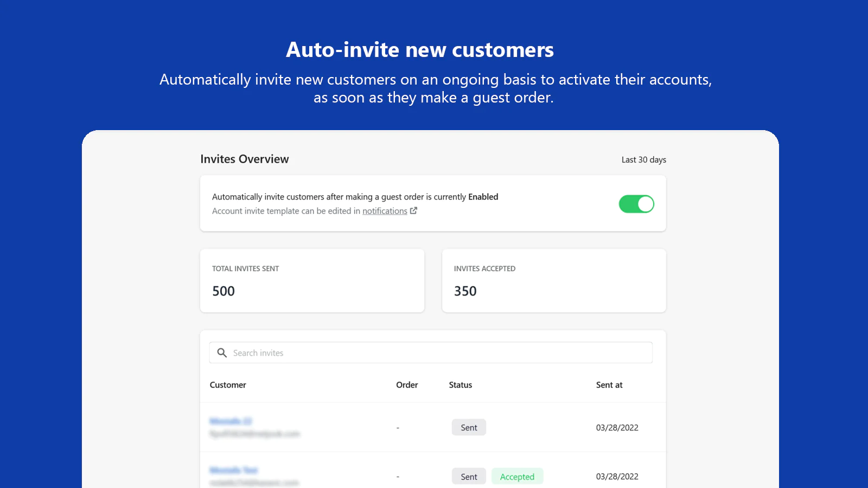Sort by the Order column header
The width and height of the screenshot is (868, 488).
tap(407, 385)
